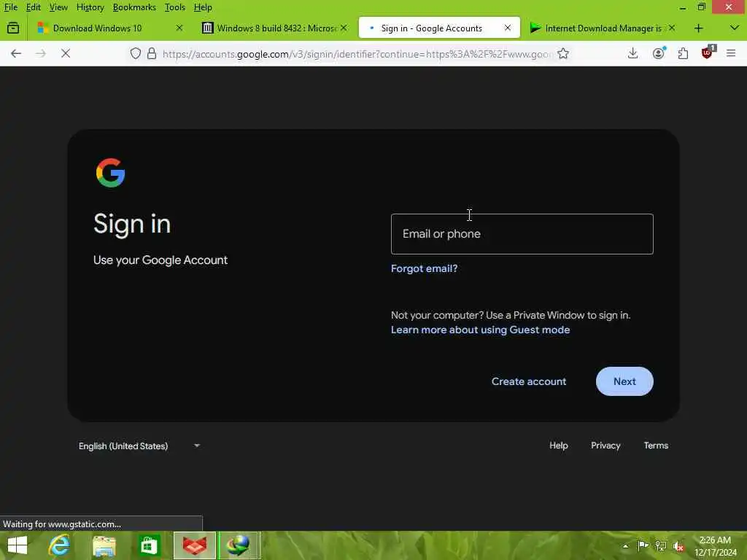Viewport: 747px width, 560px height.
Task: Click the Next button
Action: click(624, 381)
